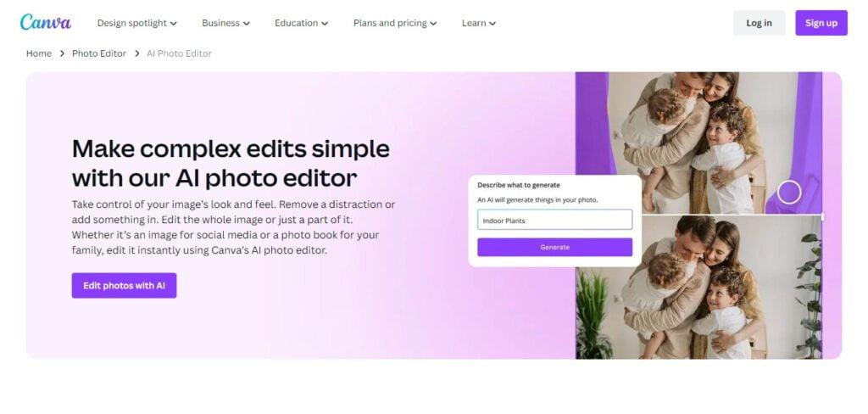The image size is (868, 414).
Task: Click the after photo with indoor plants
Action: click(x=698, y=287)
